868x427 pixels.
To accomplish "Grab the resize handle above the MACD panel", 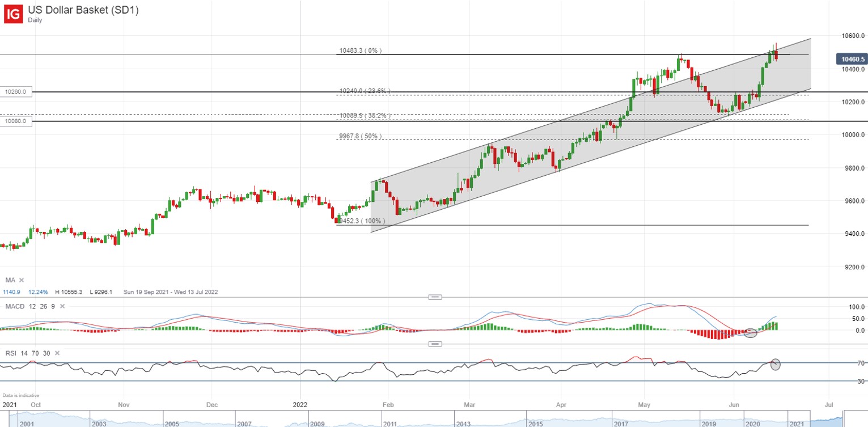I will point(435,297).
